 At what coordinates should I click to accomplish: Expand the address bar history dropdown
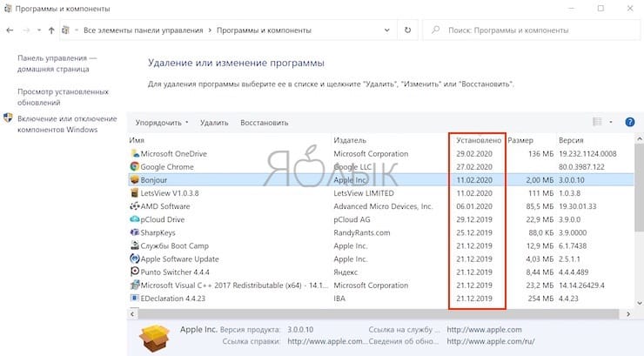tap(387, 30)
